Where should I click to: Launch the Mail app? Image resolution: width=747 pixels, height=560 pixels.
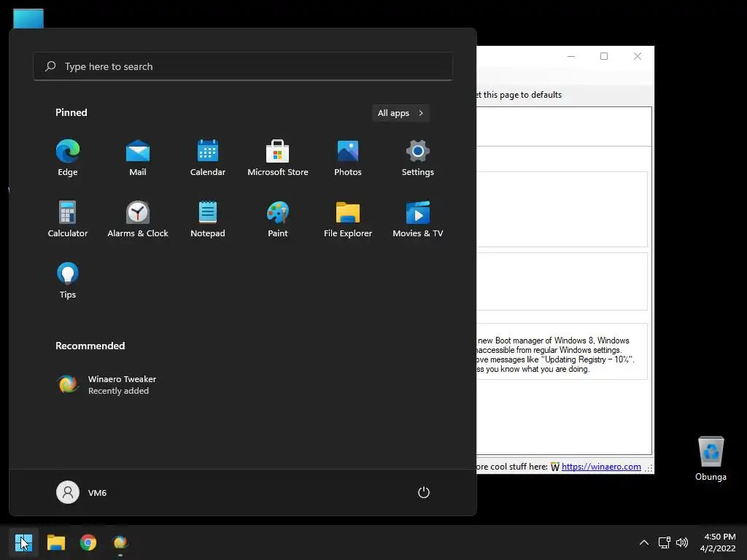138,158
